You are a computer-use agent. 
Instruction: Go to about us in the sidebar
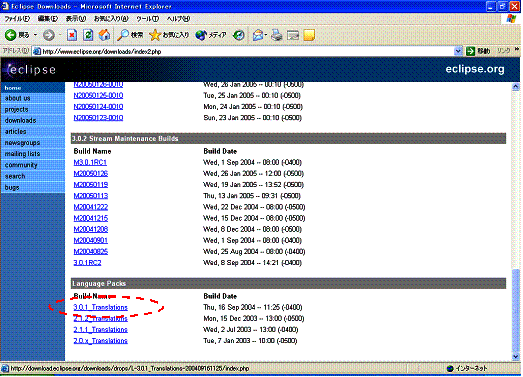(33, 98)
